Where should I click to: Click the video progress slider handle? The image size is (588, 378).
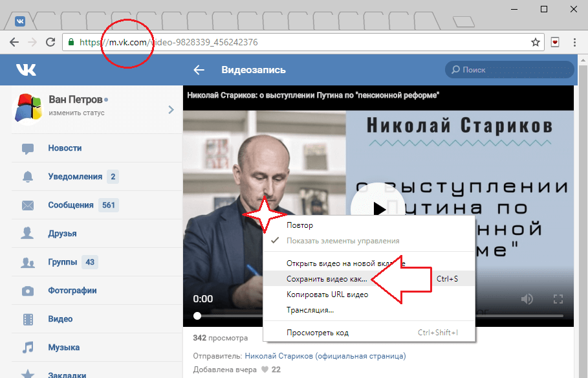click(197, 316)
